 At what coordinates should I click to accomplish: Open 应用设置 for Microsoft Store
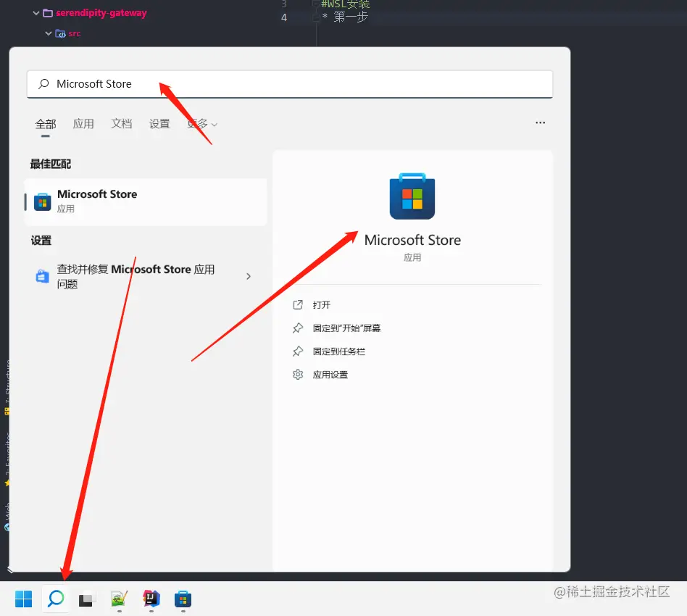[x=330, y=375]
